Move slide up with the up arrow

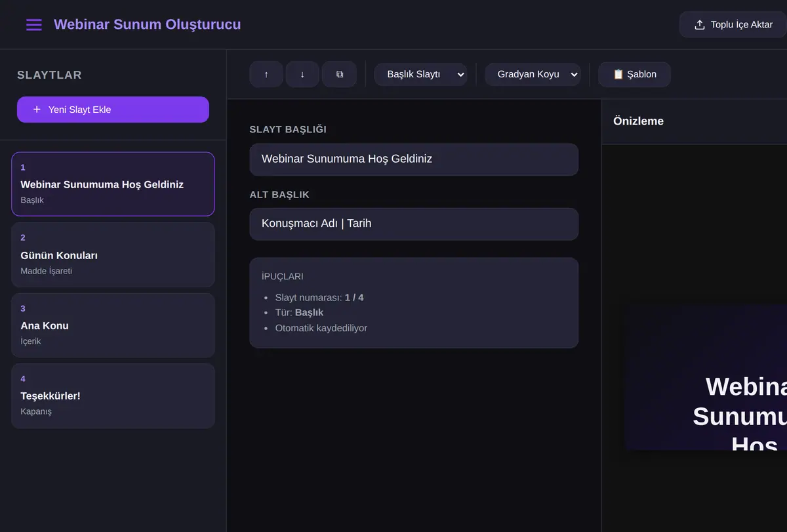(x=266, y=74)
